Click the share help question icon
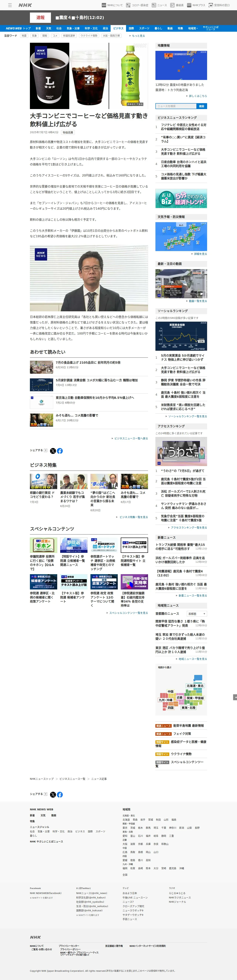Viewport: 237px width, 980px height. click(45, 450)
